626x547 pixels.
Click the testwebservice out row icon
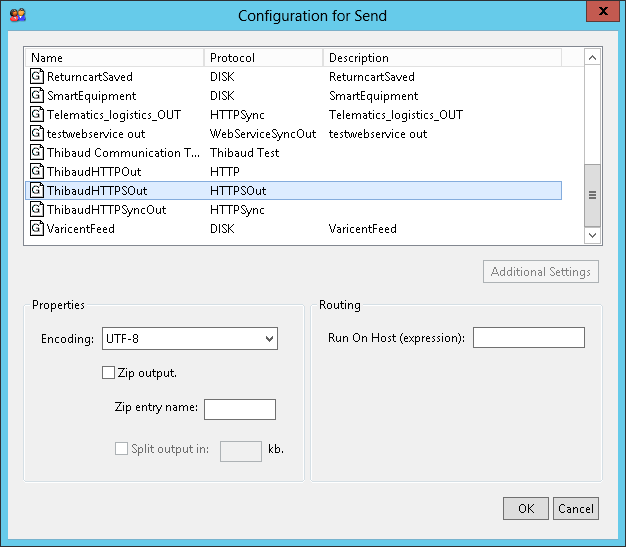click(x=37, y=134)
